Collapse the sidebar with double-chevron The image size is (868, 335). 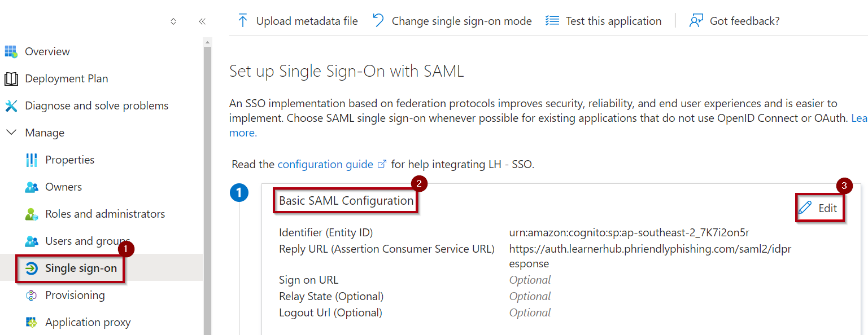coord(202,21)
